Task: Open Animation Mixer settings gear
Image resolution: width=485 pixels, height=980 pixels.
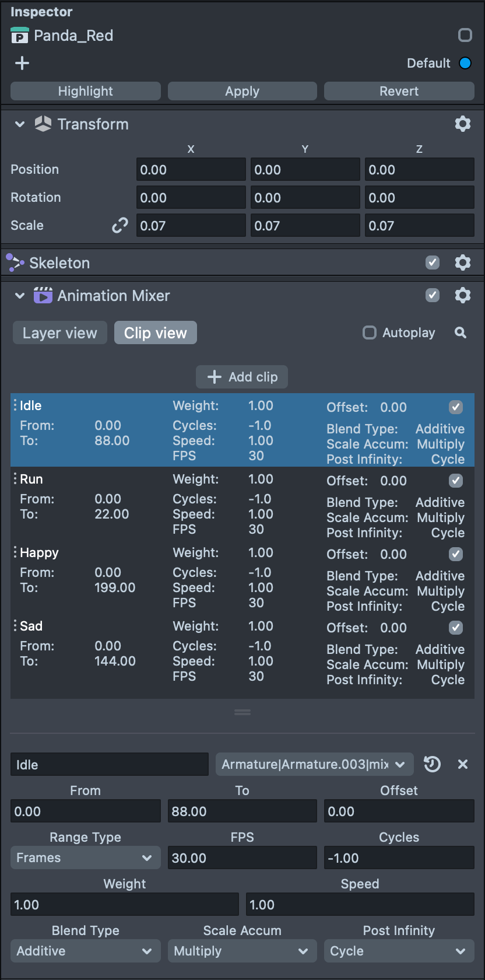Action: [x=462, y=295]
